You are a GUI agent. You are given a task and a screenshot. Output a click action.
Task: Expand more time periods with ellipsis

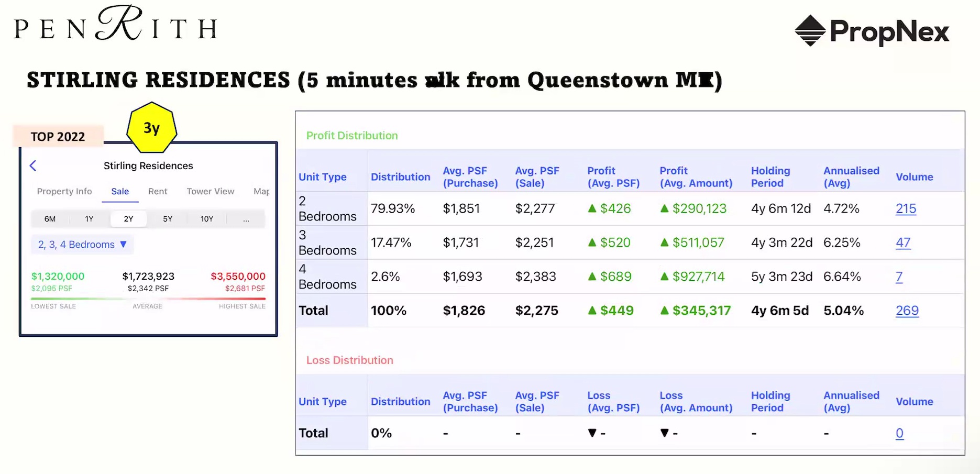[246, 219]
